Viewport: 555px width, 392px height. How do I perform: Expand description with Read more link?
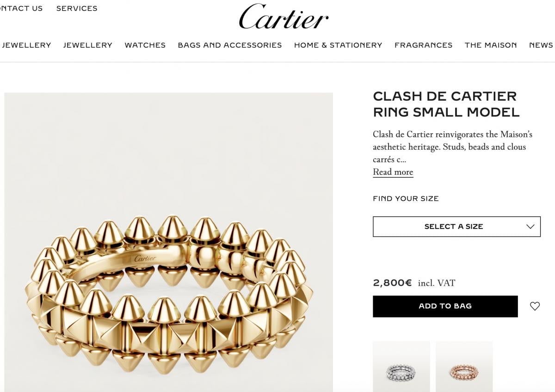click(393, 172)
